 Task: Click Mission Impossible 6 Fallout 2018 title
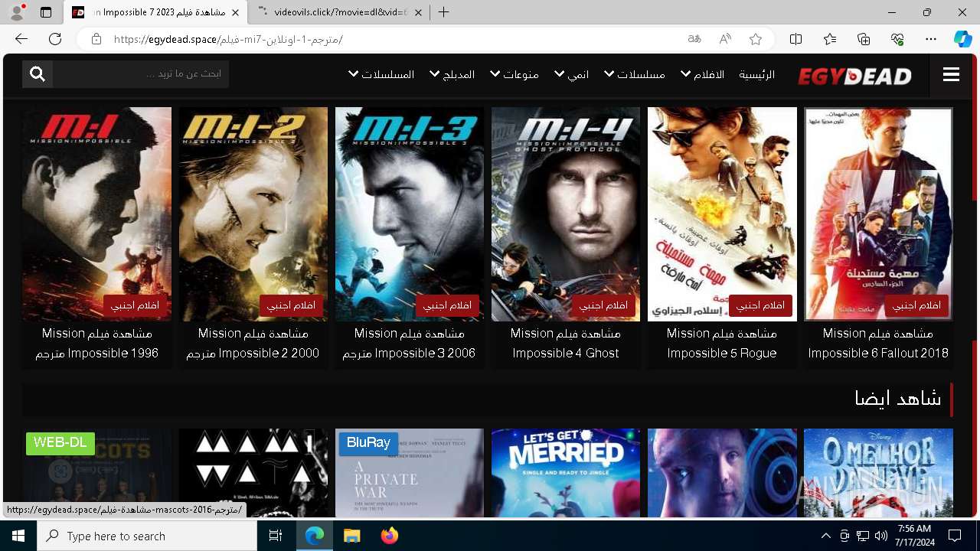pyautogui.click(x=878, y=344)
